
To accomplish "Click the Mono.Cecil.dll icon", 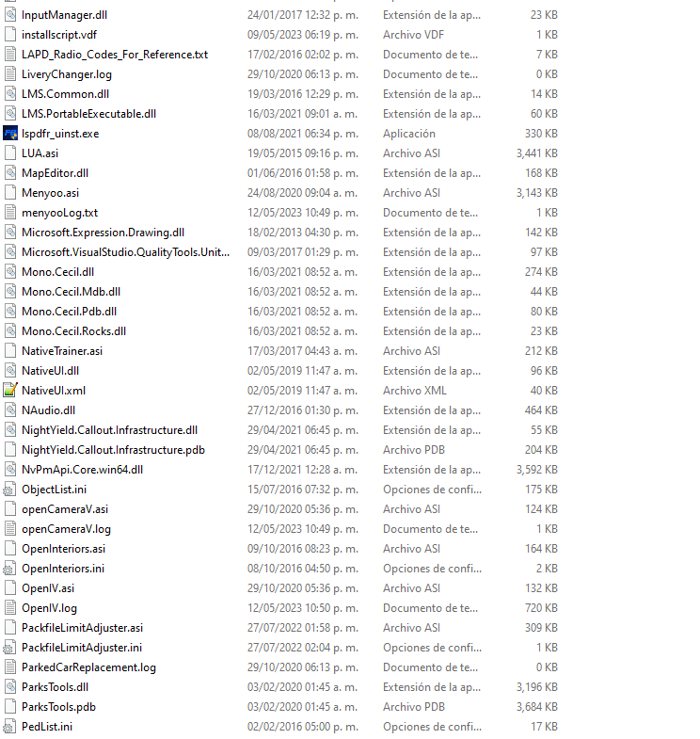I will coord(10,272).
